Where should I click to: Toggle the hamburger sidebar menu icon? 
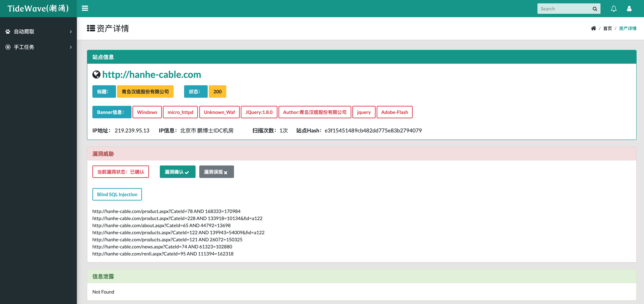coord(85,8)
